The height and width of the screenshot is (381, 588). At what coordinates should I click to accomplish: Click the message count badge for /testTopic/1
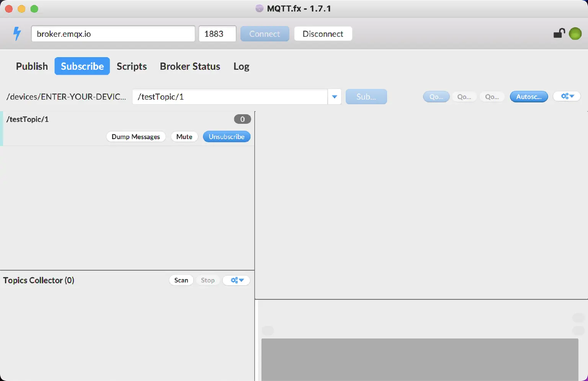pos(242,119)
